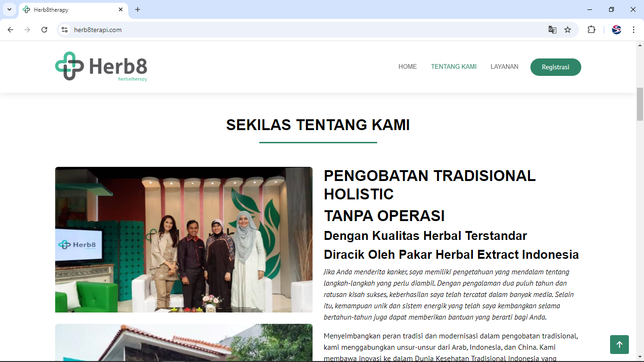Select the Herb8therapy browser tab
Screen dimensions: 644x362
(x=73, y=10)
